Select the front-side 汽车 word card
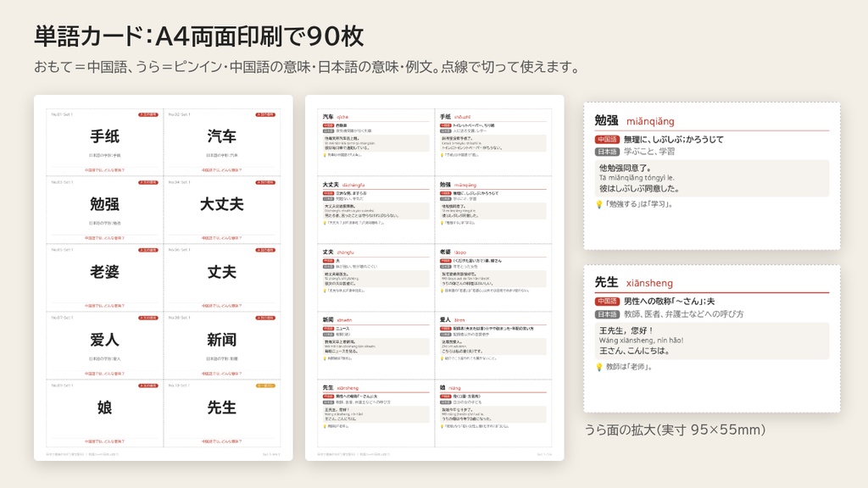This screenshot has height=488, width=868. pos(222,142)
